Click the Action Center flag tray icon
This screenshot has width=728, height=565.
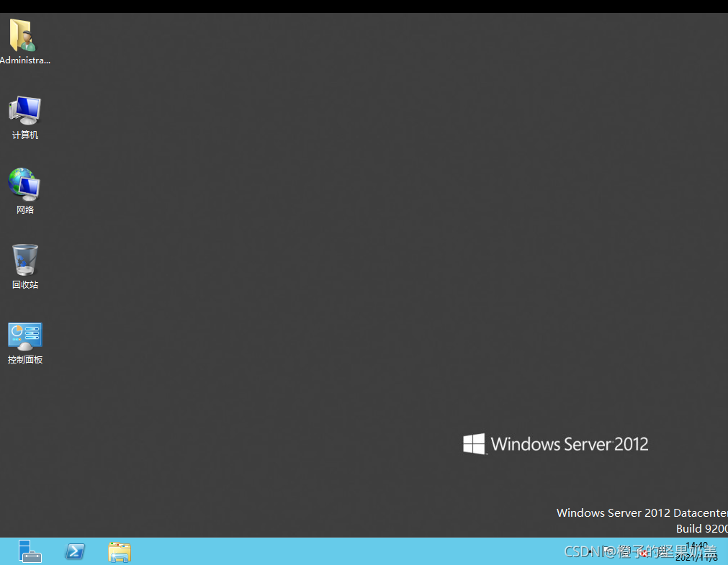606,551
